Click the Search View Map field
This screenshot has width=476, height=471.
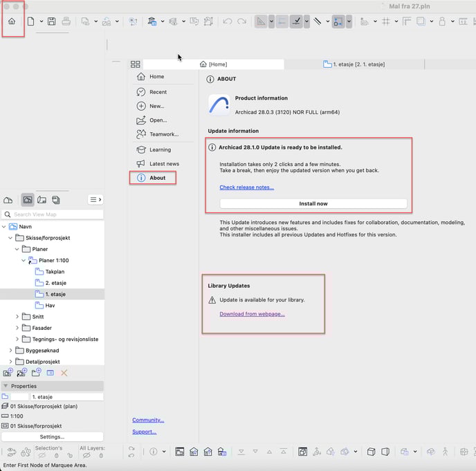52,214
